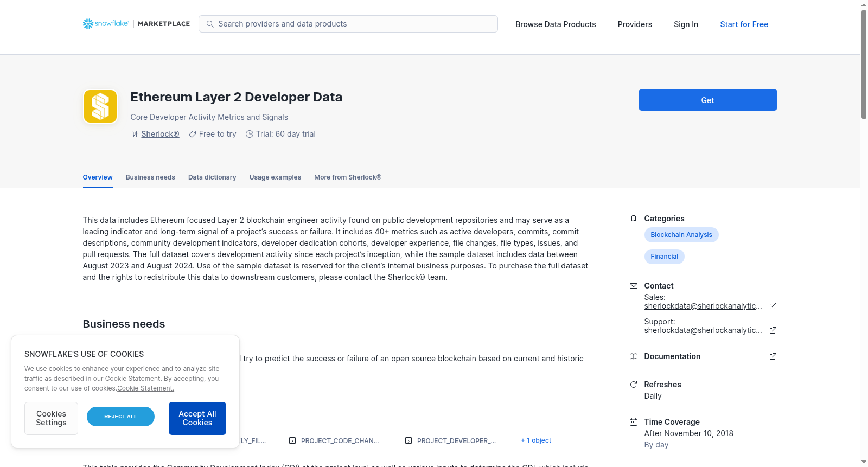This screenshot has width=868, height=467.
Task: Open the Cookie Statement link
Action: coord(145,388)
